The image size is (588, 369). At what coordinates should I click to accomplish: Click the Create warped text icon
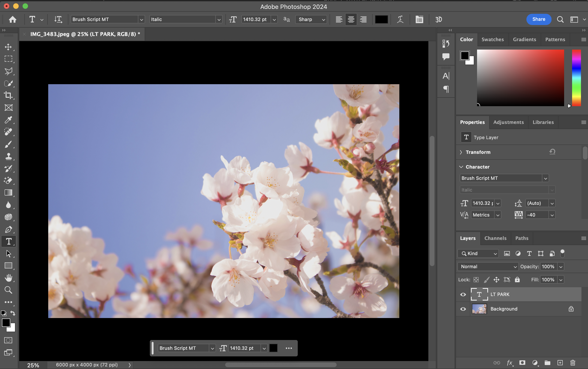point(400,19)
